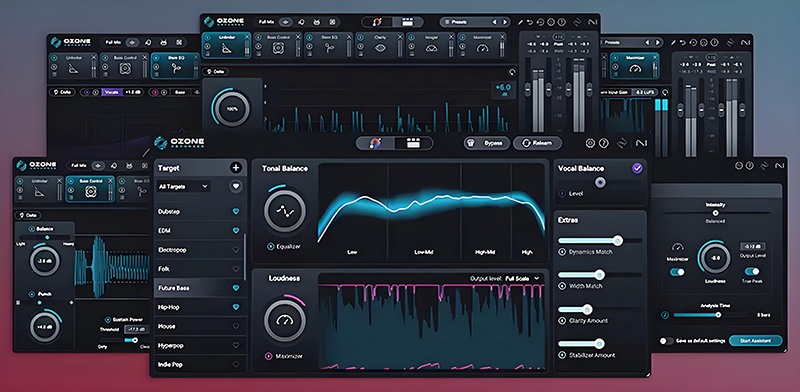Select the Indie Pop target
Image resolution: width=800 pixels, height=392 pixels.
click(x=200, y=364)
